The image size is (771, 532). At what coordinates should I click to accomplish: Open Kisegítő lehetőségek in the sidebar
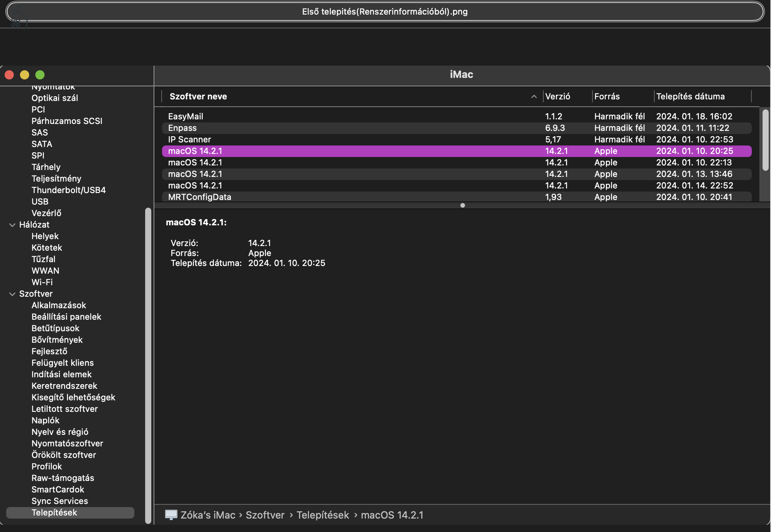pos(73,398)
